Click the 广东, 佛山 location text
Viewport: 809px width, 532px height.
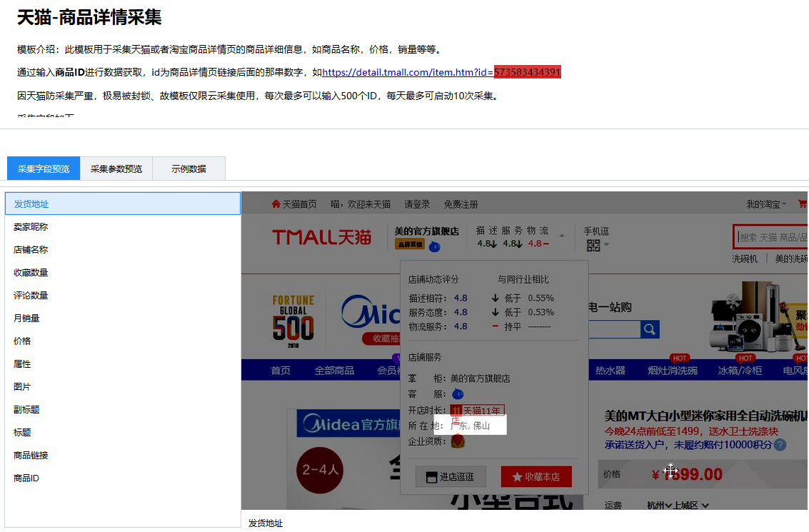pos(470,426)
